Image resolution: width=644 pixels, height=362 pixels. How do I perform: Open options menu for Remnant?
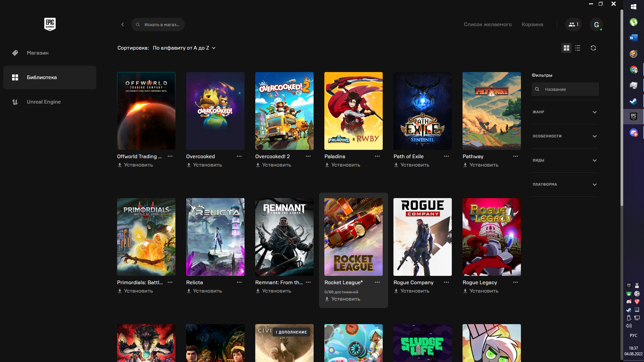pyautogui.click(x=308, y=283)
